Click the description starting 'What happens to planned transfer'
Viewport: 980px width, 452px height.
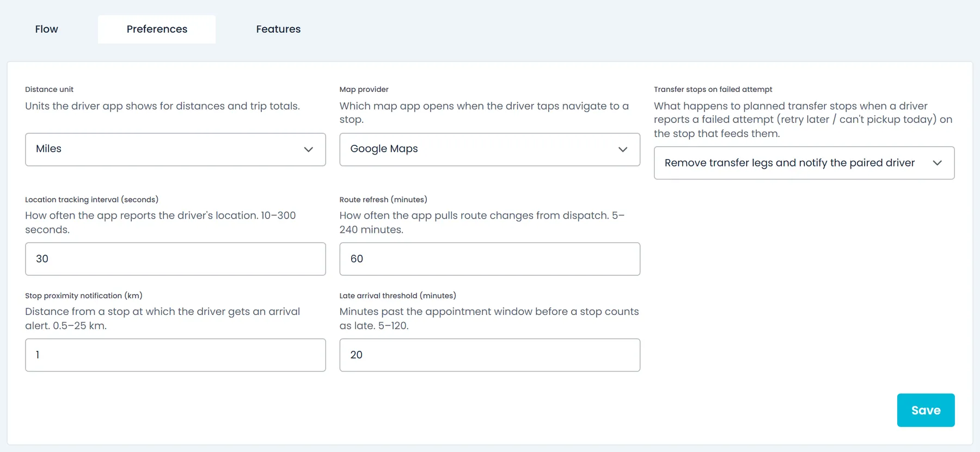click(803, 120)
